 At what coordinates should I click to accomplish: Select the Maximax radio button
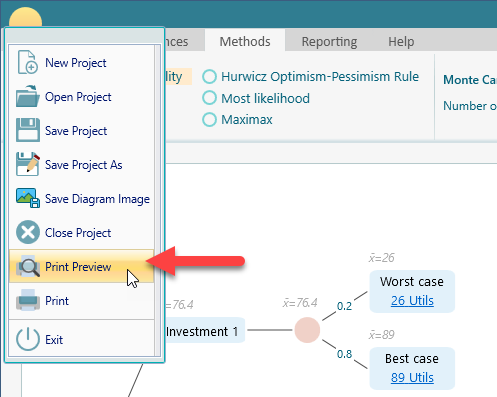click(x=209, y=119)
